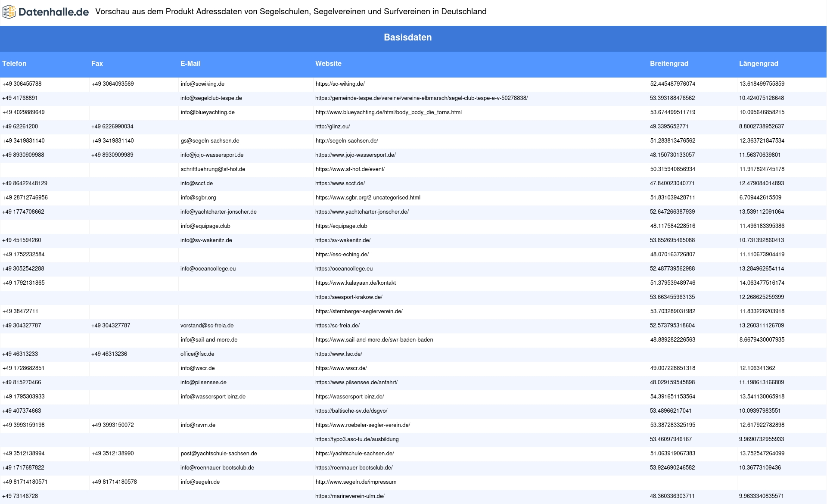The image size is (827, 504).
Task: Select longitude value 12.106341362
Action: (x=757, y=368)
